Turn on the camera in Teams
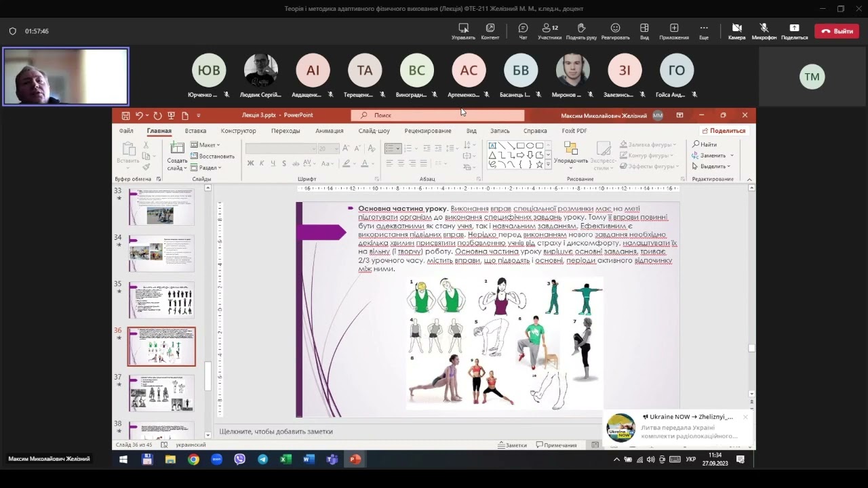868x488 pixels. (736, 30)
